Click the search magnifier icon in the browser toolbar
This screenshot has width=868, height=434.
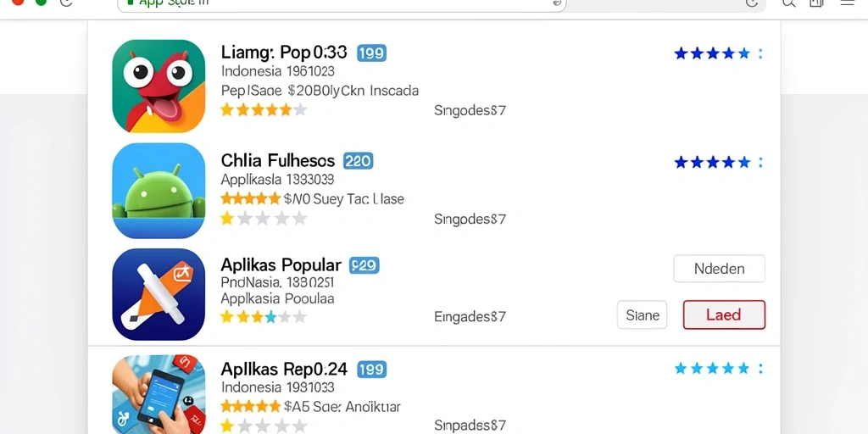pyautogui.click(x=789, y=3)
